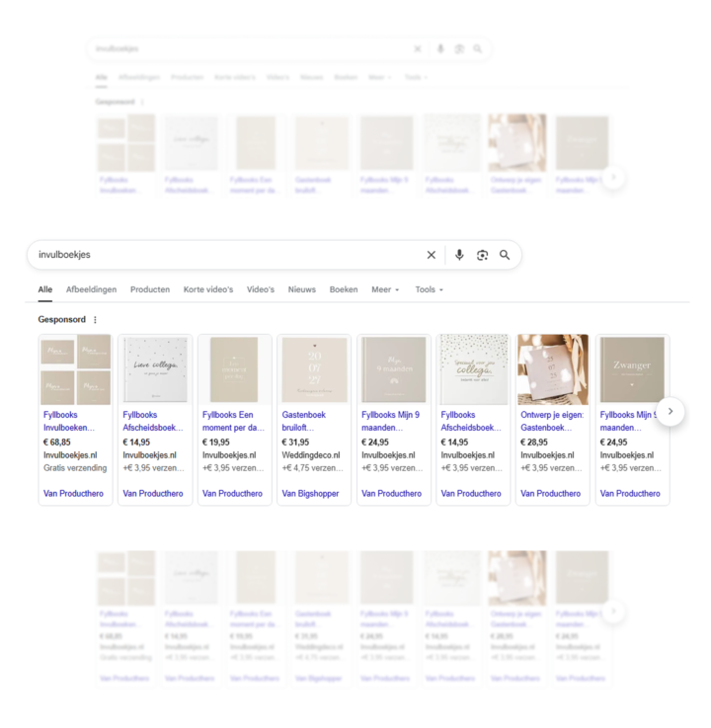Image resolution: width=711 pixels, height=728 pixels.
Task: Switch to the Afbeeldingen tab
Action: pyautogui.click(x=91, y=289)
